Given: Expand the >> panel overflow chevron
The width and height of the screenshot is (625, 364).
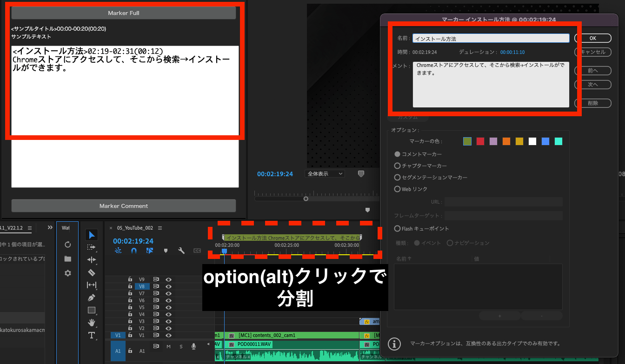Looking at the screenshot, I should tap(50, 228).
